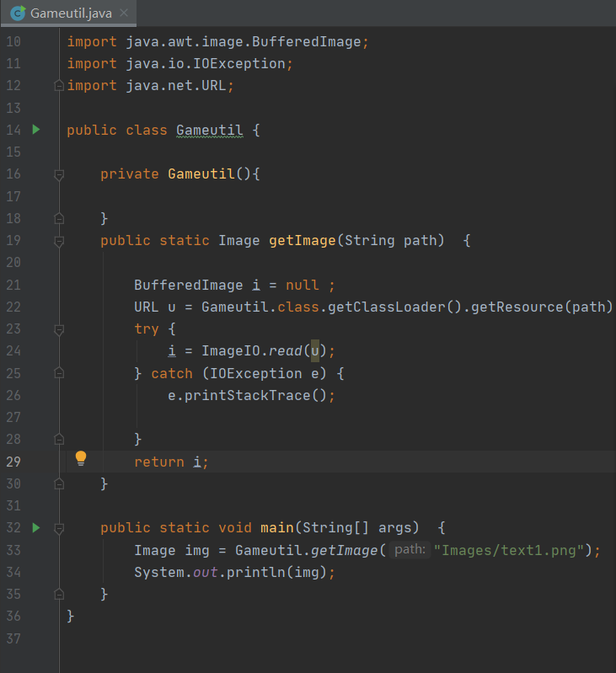Click the 'main' method name on line 32
The width and height of the screenshot is (616, 673).
[x=277, y=527]
